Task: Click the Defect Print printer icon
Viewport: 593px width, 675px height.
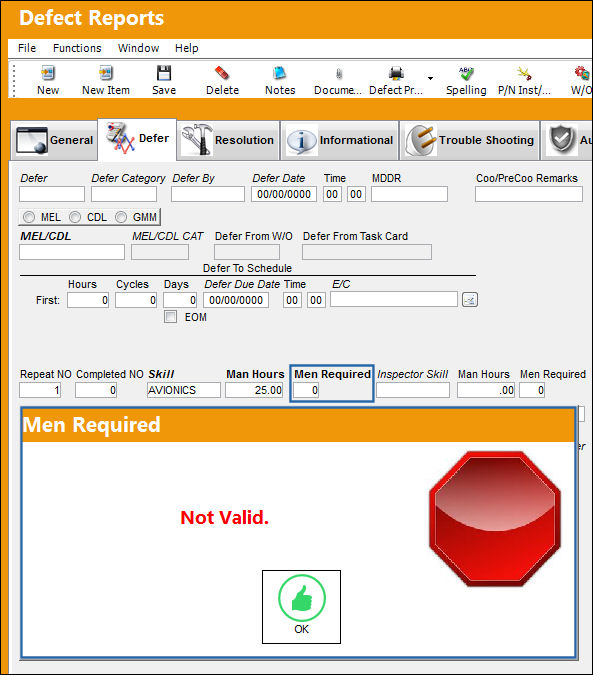Action: (x=396, y=73)
